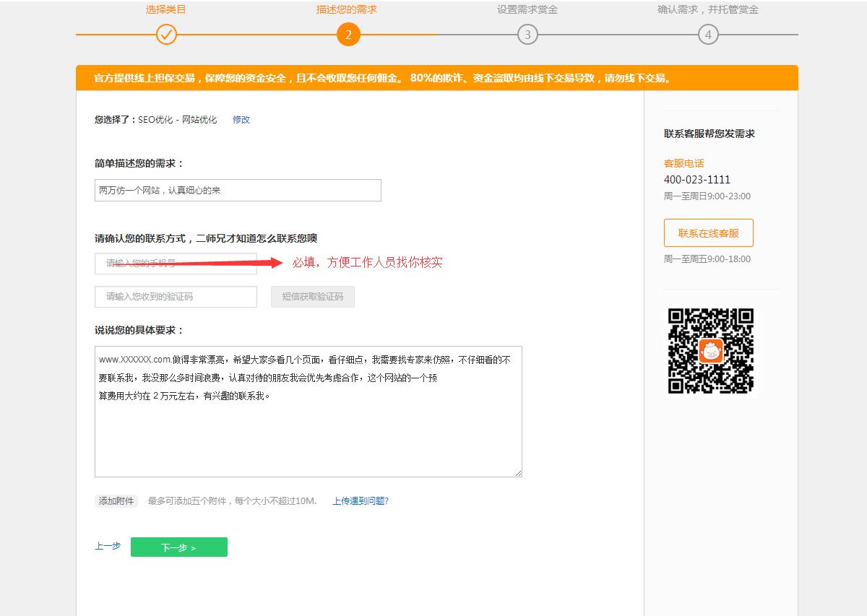Click the phone number input field
The height and width of the screenshot is (616, 867).
176,264
